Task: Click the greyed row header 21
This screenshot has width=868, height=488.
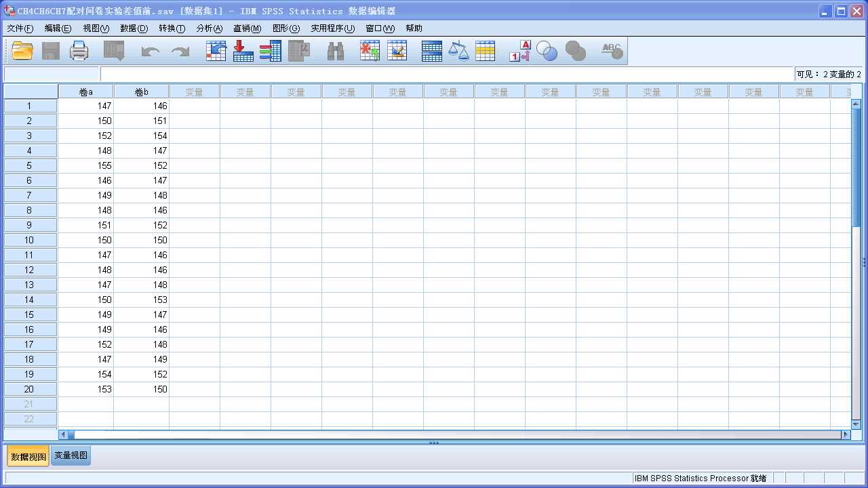Action: coord(30,404)
